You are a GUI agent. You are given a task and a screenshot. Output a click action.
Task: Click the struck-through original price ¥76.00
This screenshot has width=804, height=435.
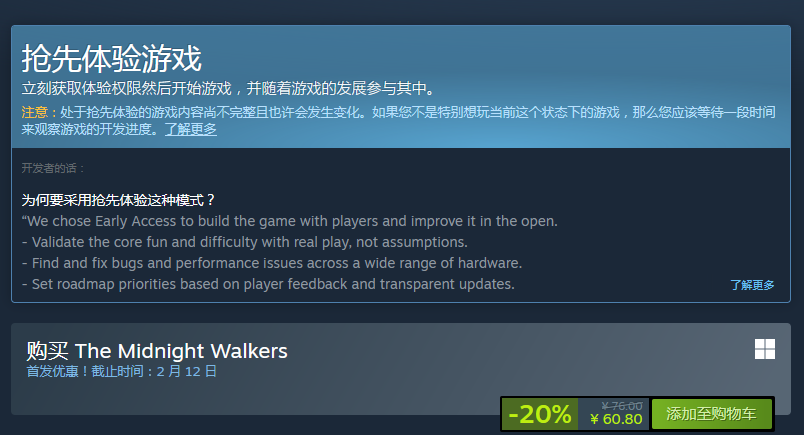[621, 406]
